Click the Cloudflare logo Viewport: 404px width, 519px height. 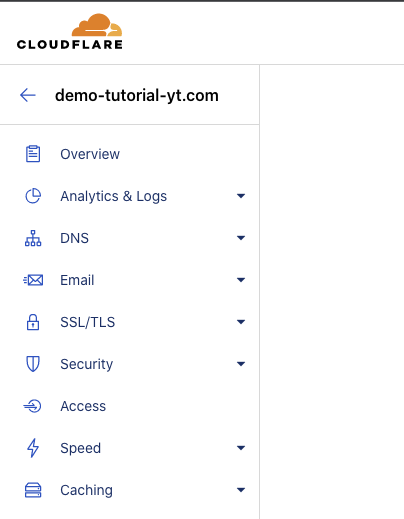70,32
